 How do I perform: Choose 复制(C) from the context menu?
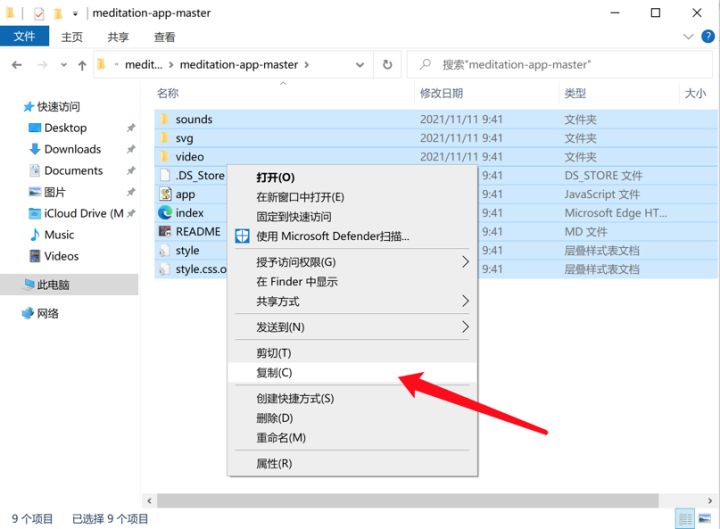(274, 373)
